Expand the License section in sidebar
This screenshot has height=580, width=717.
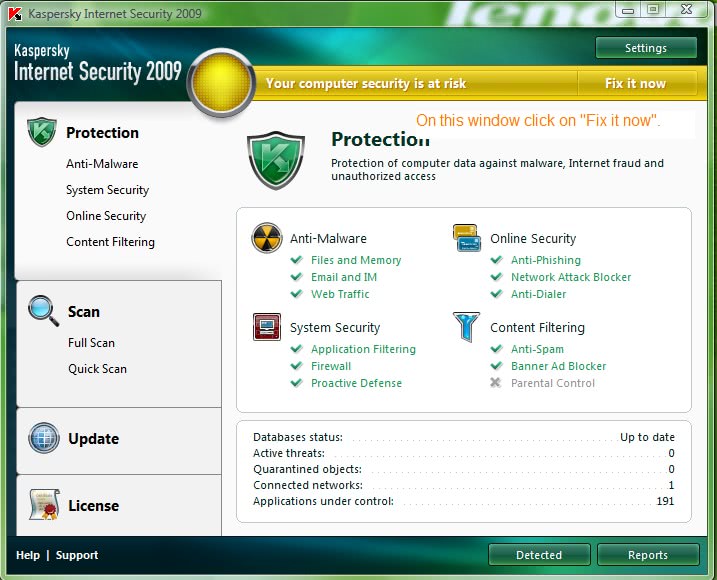tap(93, 506)
